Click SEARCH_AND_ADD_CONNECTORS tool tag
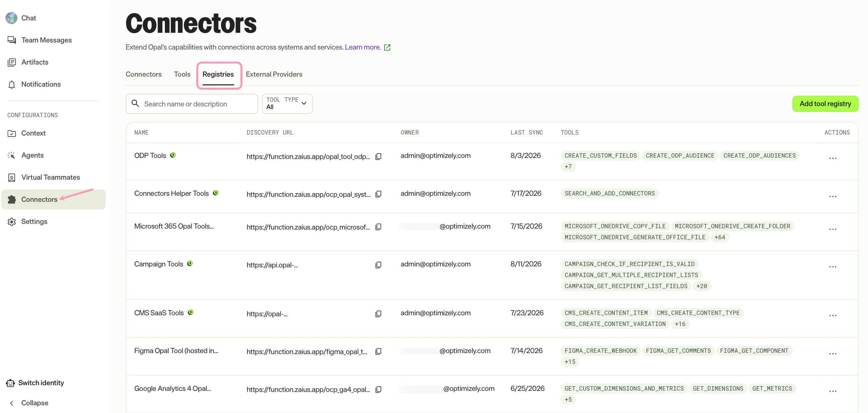 (610, 193)
